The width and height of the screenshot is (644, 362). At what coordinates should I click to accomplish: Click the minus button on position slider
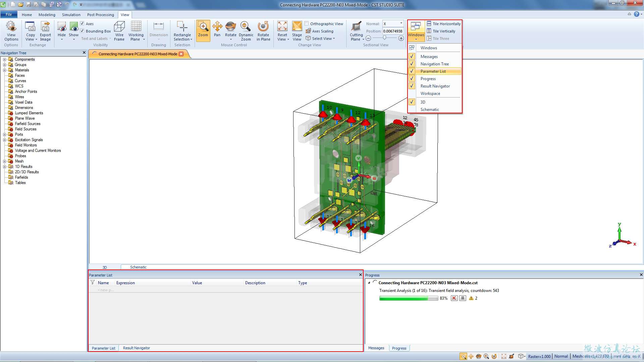point(368,38)
